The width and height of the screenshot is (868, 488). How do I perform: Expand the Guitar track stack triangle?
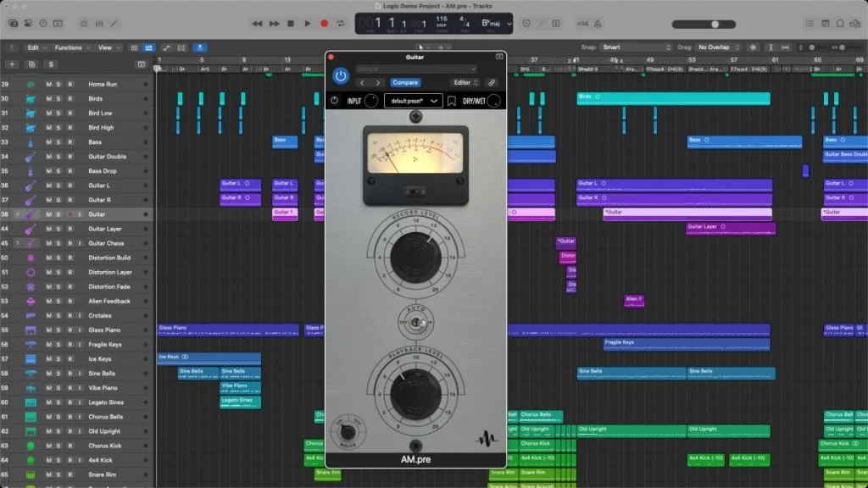[x=18, y=214]
